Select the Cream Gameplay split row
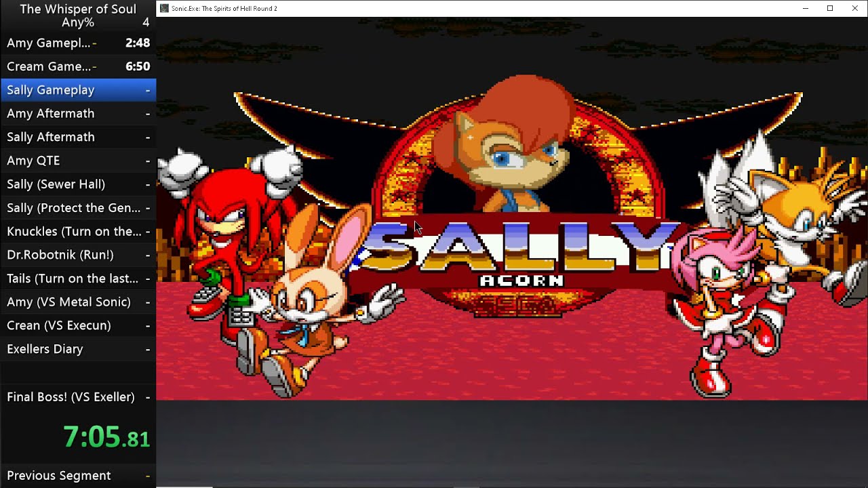The image size is (868, 488). pyautogui.click(x=78, y=66)
